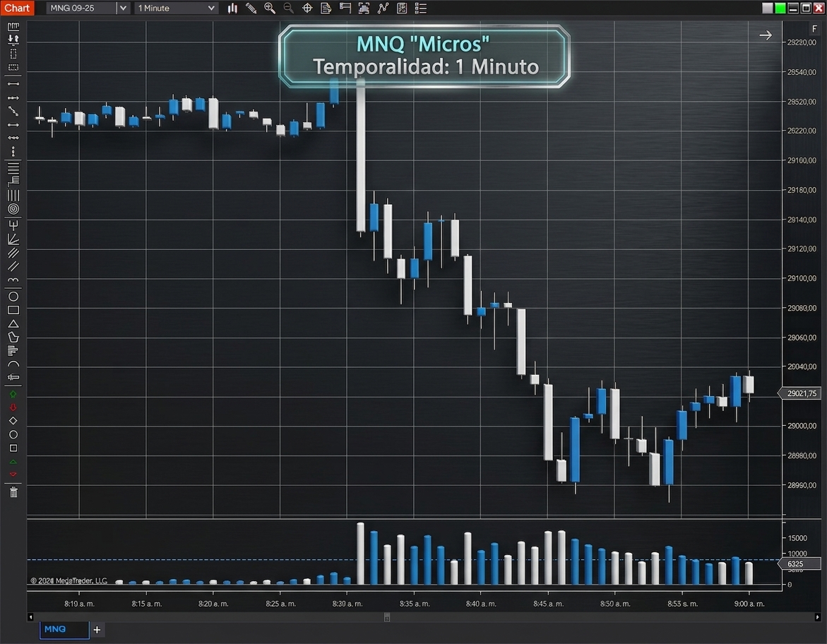Screen dimensions: 827x644
Task: Click the 10000 volume axis label
Action: pos(797,554)
